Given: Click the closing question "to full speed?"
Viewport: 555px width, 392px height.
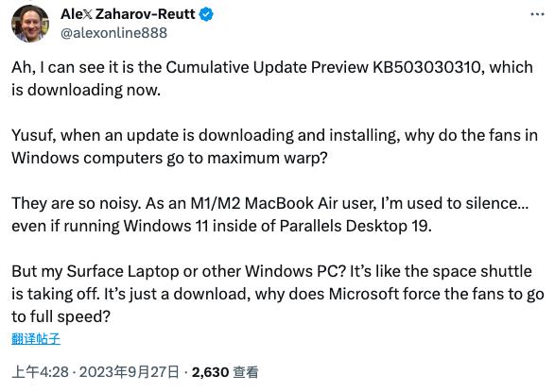Looking at the screenshot, I should (61, 316).
